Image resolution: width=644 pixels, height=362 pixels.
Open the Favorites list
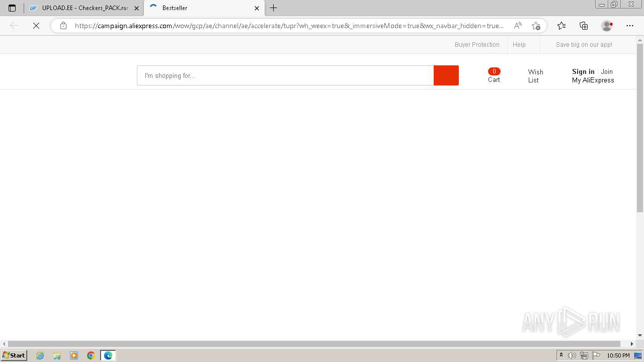coord(561,26)
